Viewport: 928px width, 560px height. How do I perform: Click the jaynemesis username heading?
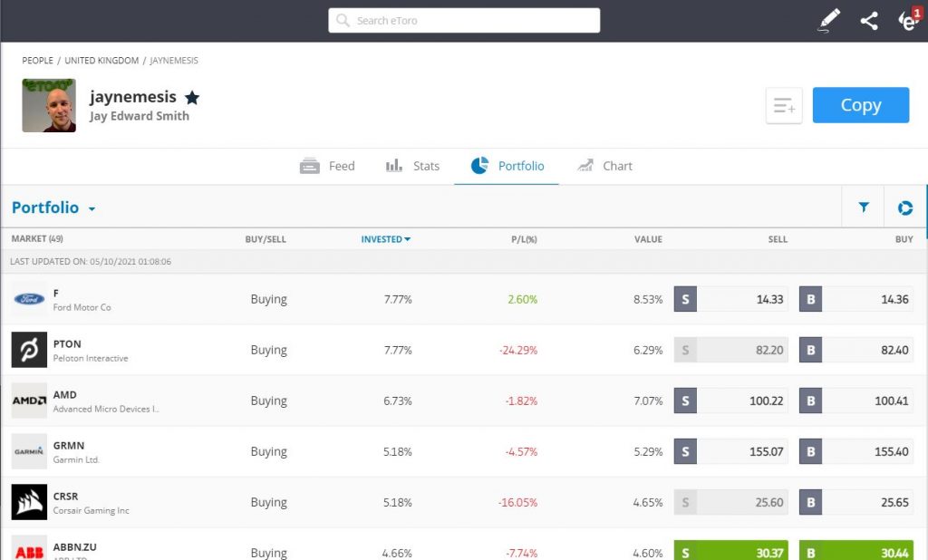[133, 96]
